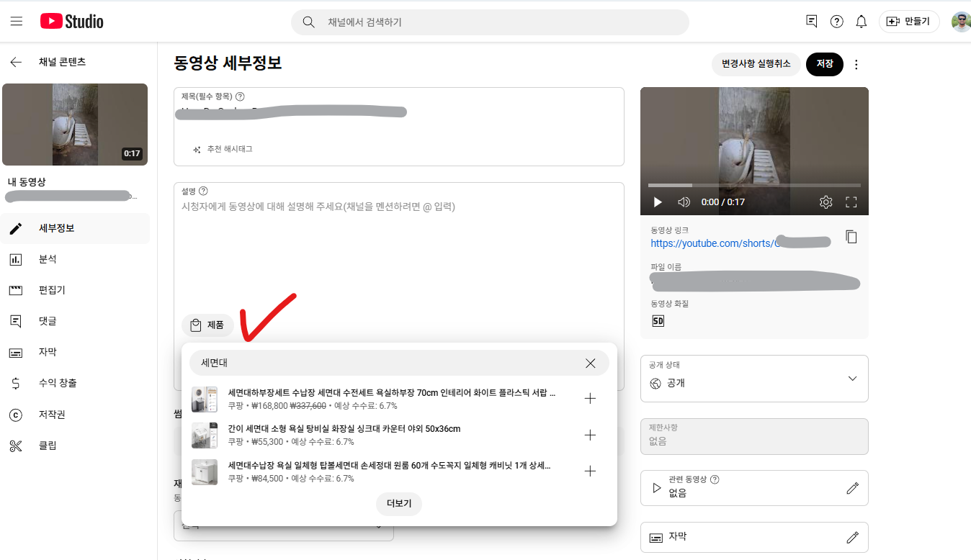Image resolution: width=971 pixels, height=560 pixels.
Task: Click the 저장 save button
Action: pyautogui.click(x=824, y=64)
